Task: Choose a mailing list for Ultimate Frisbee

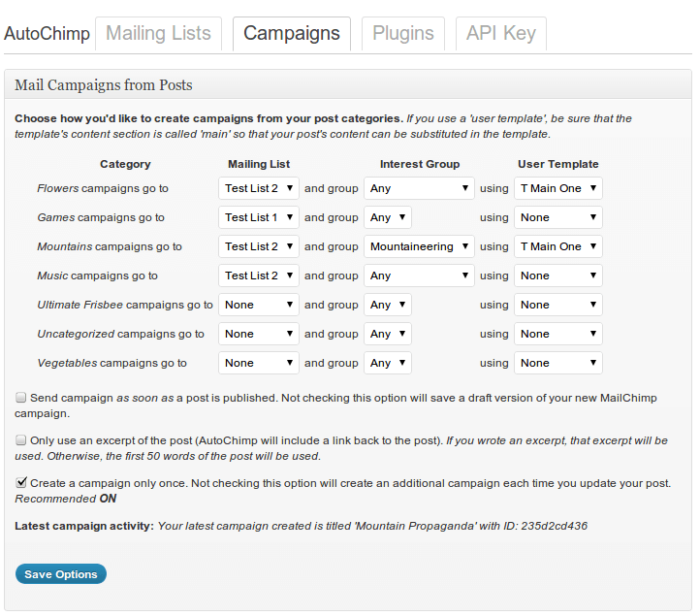Action: [x=259, y=305]
